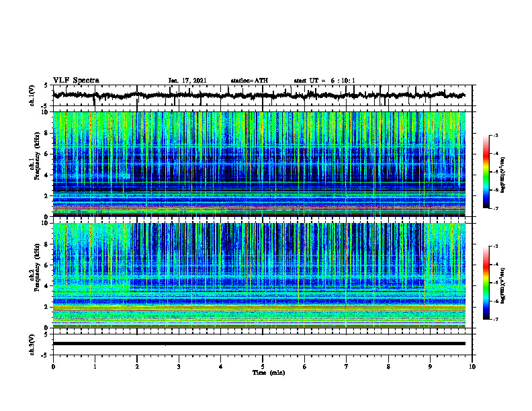Click the "-4" tick on ch.2 color bar
532x411 pixels.
(496, 265)
